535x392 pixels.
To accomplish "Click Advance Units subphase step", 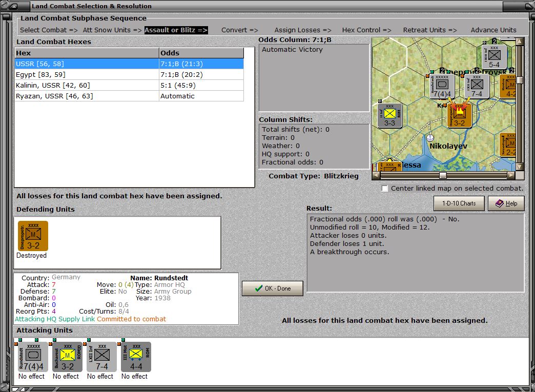I will [493, 30].
